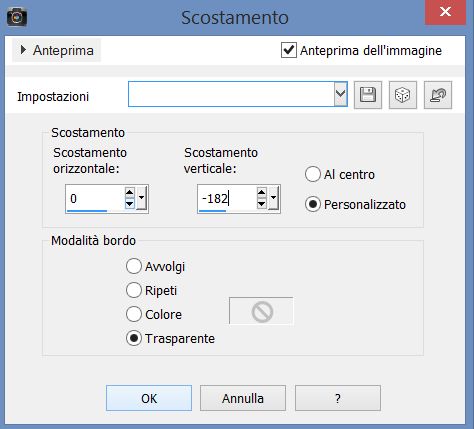Viewport: 474px width, 429px height.
Task: Increase horizontal offset with up arrow
Action: pyautogui.click(x=130, y=192)
